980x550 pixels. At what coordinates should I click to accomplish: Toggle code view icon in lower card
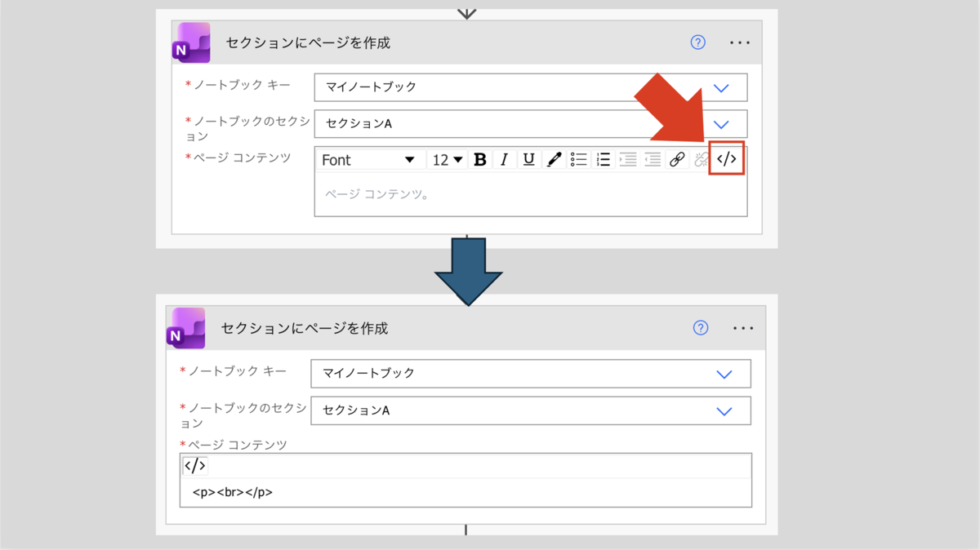tap(194, 466)
